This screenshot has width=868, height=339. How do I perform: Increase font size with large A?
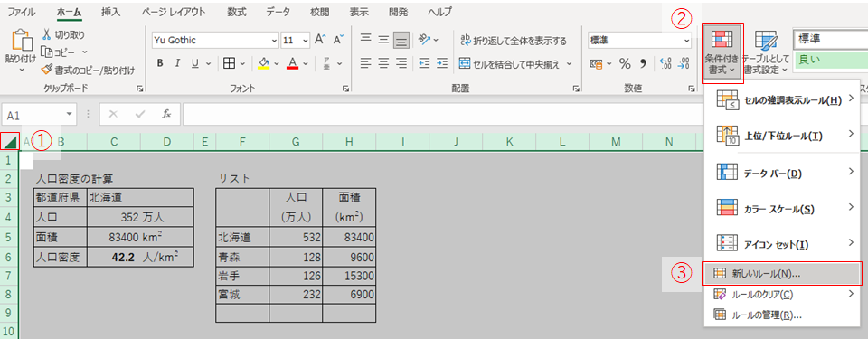(319, 40)
